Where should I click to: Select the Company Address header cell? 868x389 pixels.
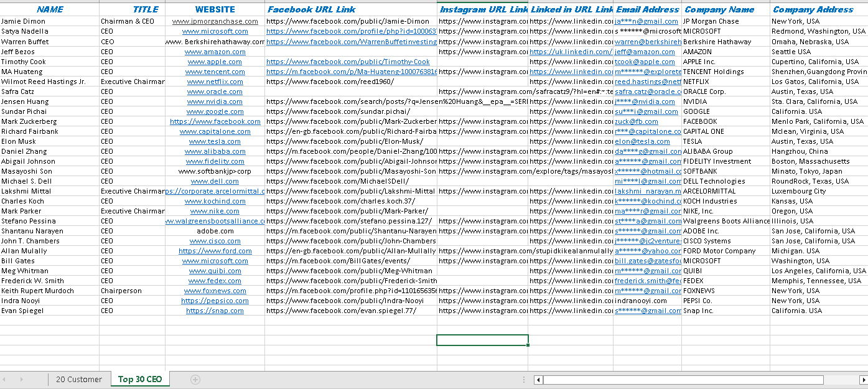click(x=819, y=9)
